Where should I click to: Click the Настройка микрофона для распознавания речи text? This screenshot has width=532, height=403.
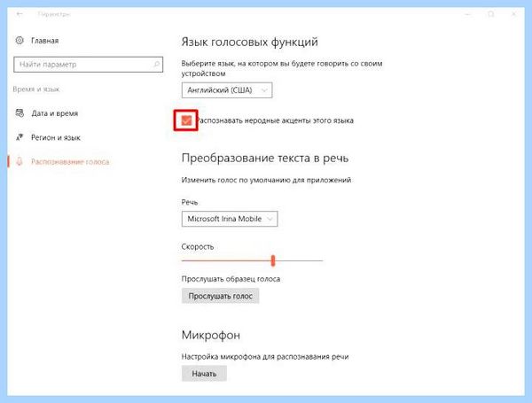265,357
